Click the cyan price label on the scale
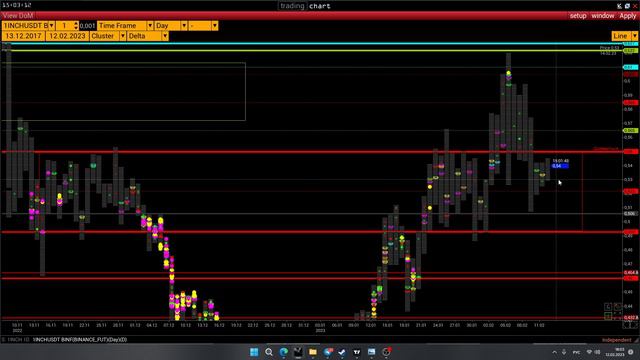Viewport: 640px width, 360px height. [x=631, y=67]
